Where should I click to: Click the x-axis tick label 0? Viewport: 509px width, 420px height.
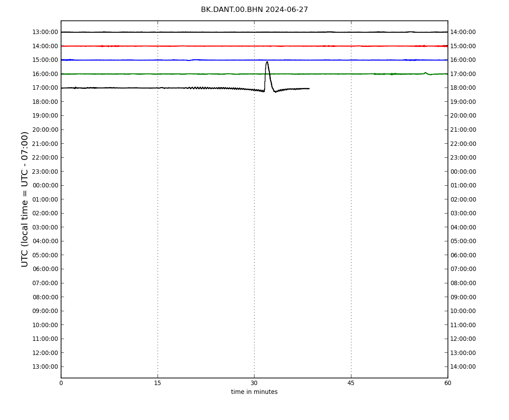(x=61, y=383)
